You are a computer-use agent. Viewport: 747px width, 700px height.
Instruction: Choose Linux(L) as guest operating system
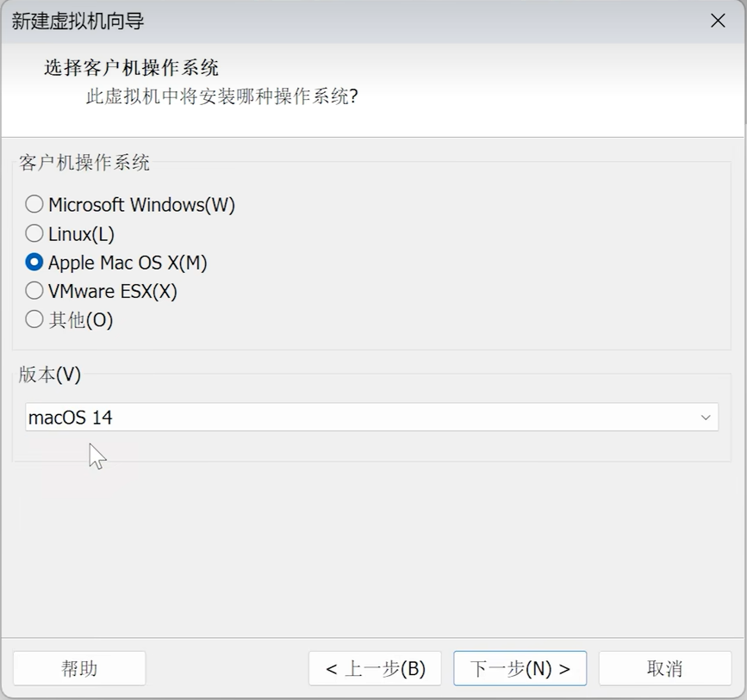pos(34,233)
